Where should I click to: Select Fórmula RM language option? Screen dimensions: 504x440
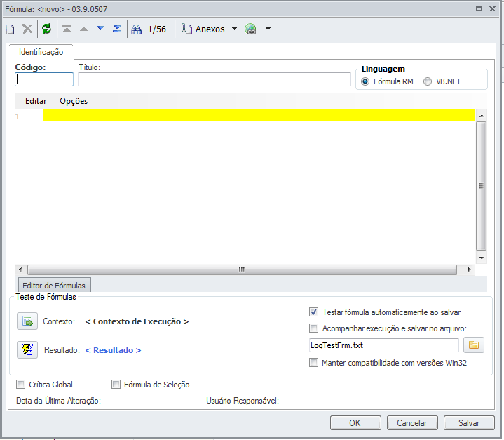365,81
